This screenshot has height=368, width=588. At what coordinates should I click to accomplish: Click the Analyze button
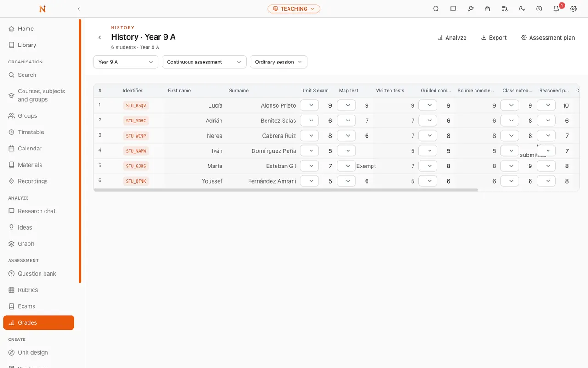(452, 38)
